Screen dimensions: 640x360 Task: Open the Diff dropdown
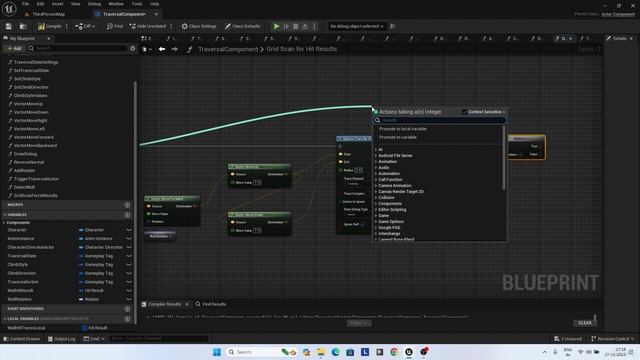coord(85,26)
